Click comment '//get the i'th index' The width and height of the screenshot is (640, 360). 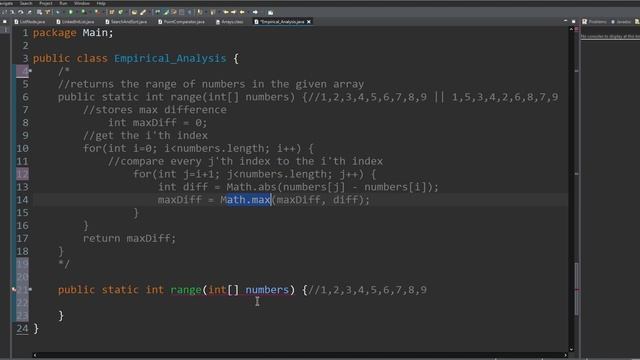[145, 136]
